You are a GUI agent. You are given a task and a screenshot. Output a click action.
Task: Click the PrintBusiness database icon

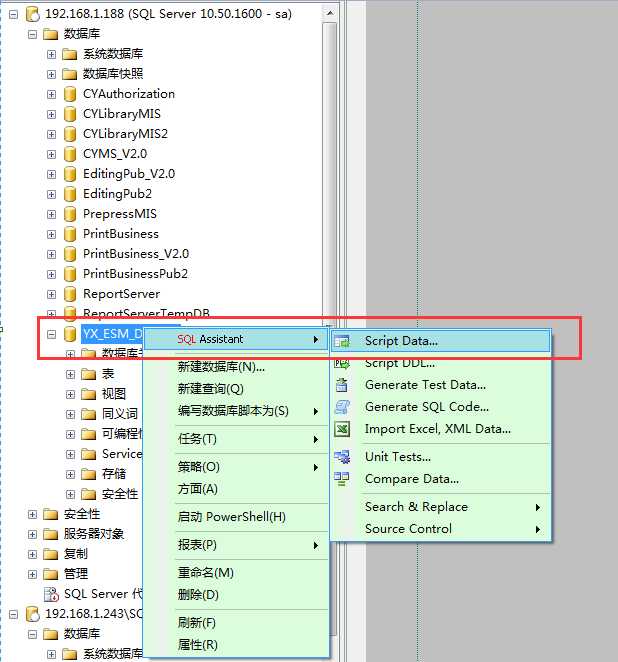tap(70, 234)
